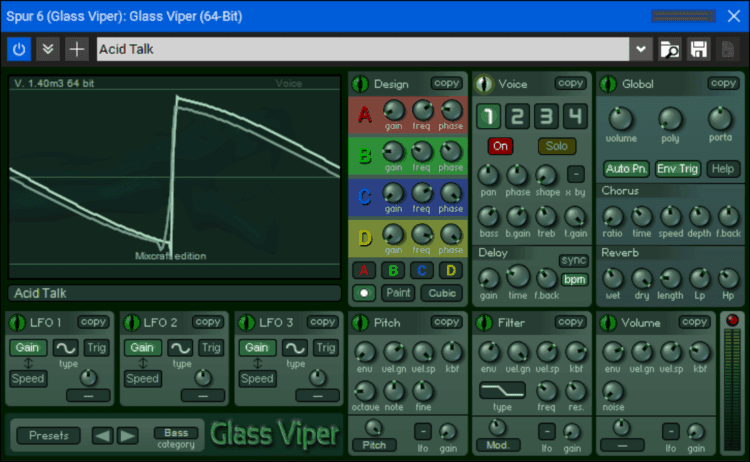Toggle LFO 1 Trig button
The height and width of the screenshot is (462, 750).
coord(96,348)
